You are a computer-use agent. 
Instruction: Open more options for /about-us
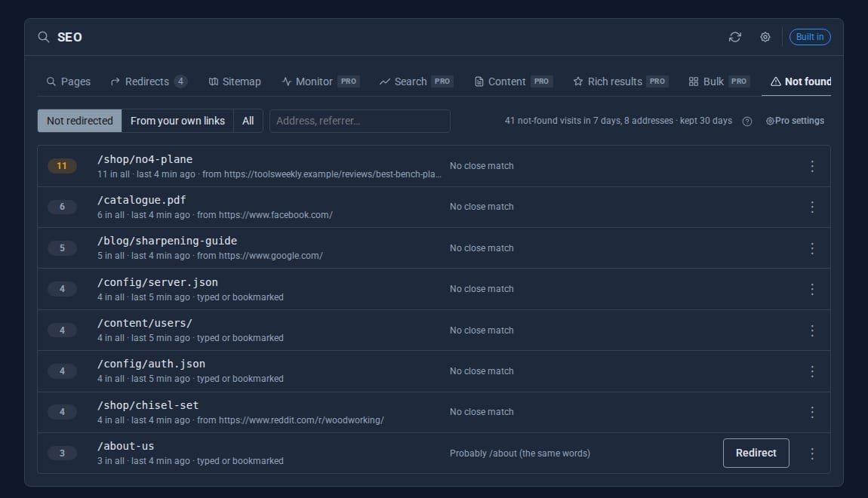click(812, 453)
